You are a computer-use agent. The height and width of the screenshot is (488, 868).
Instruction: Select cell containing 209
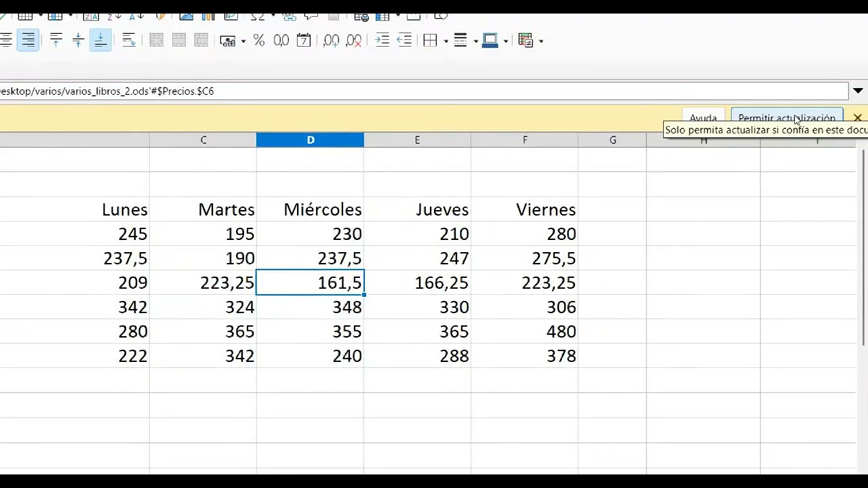tap(75, 283)
